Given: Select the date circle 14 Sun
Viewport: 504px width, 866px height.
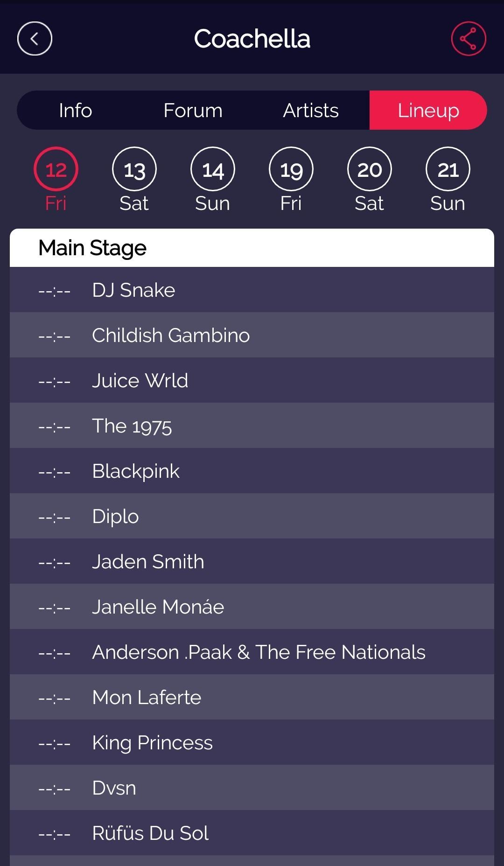Looking at the screenshot, I should (x=212, y=170).
